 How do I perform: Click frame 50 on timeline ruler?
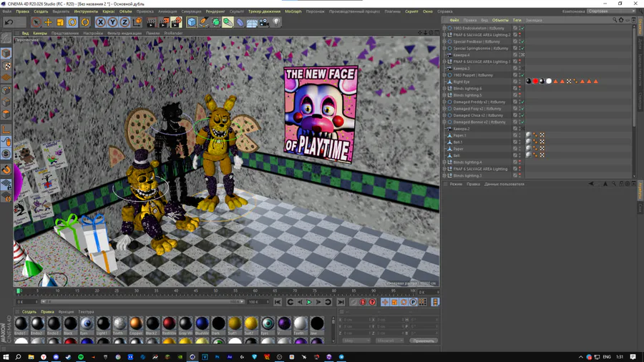215,291
